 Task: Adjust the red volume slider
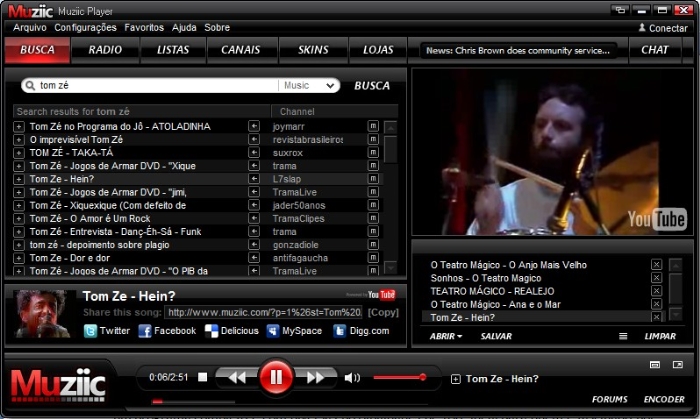(400, 378)
